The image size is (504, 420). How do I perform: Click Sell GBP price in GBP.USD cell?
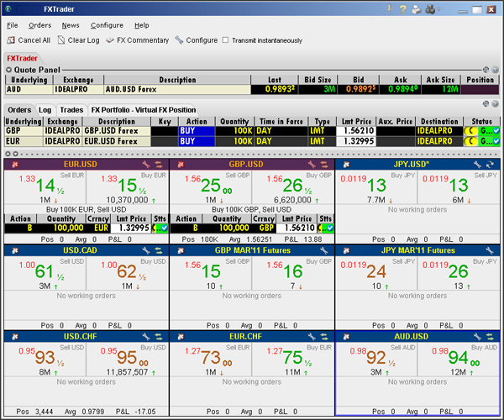pyautogui.click(x=211, y=187)
